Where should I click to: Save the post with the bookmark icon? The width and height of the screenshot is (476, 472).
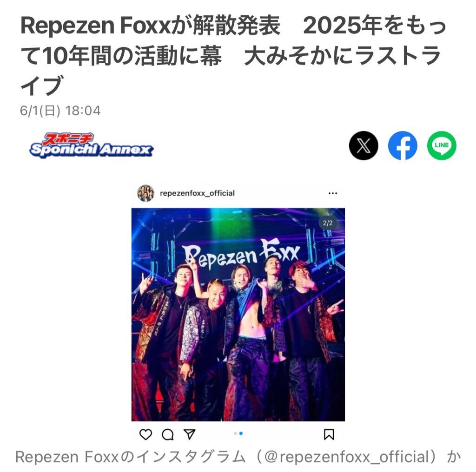click(329, 434)
